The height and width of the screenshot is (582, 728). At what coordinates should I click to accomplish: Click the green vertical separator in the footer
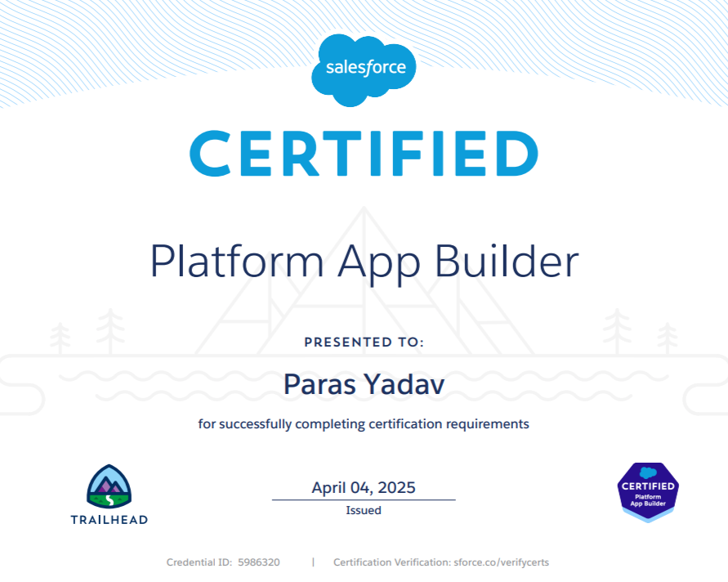313,562
